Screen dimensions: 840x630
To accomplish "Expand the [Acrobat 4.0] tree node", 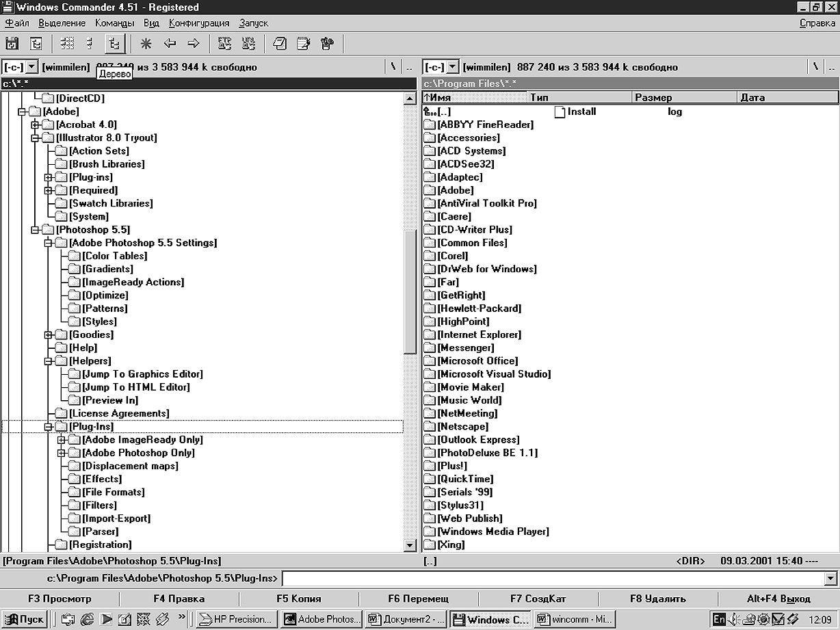I will pyautogui.click(x=36, y=124).
